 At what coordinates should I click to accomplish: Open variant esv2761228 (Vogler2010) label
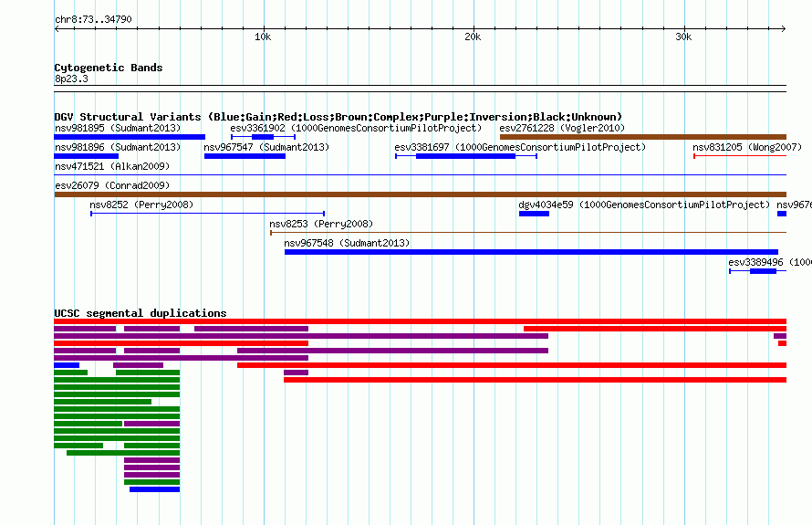[x=562, y=128]
